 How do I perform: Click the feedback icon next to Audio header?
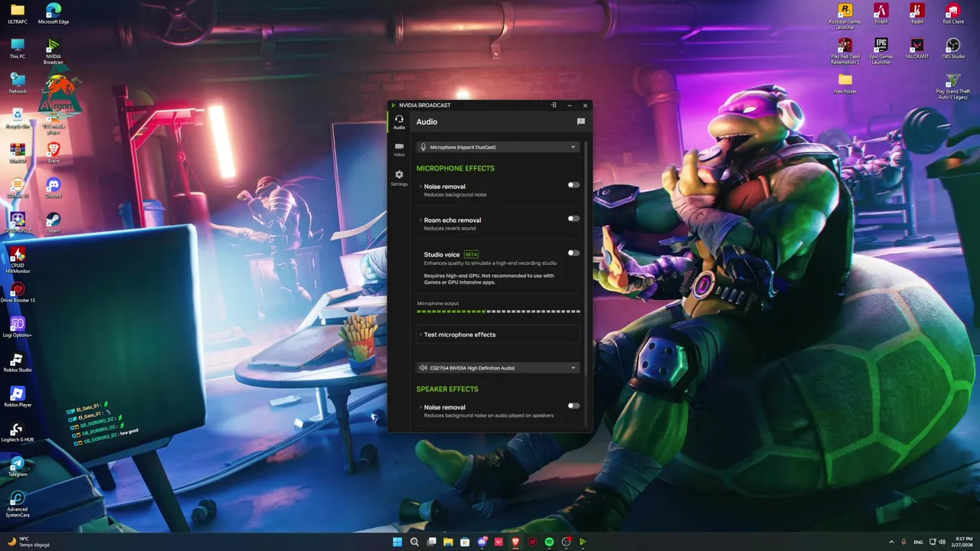click(580, 122)
